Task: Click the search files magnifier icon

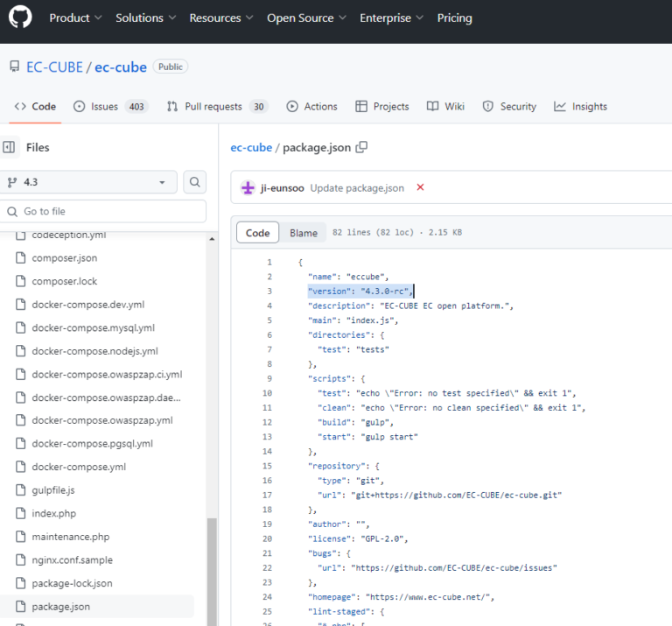Action: (195, 182)
